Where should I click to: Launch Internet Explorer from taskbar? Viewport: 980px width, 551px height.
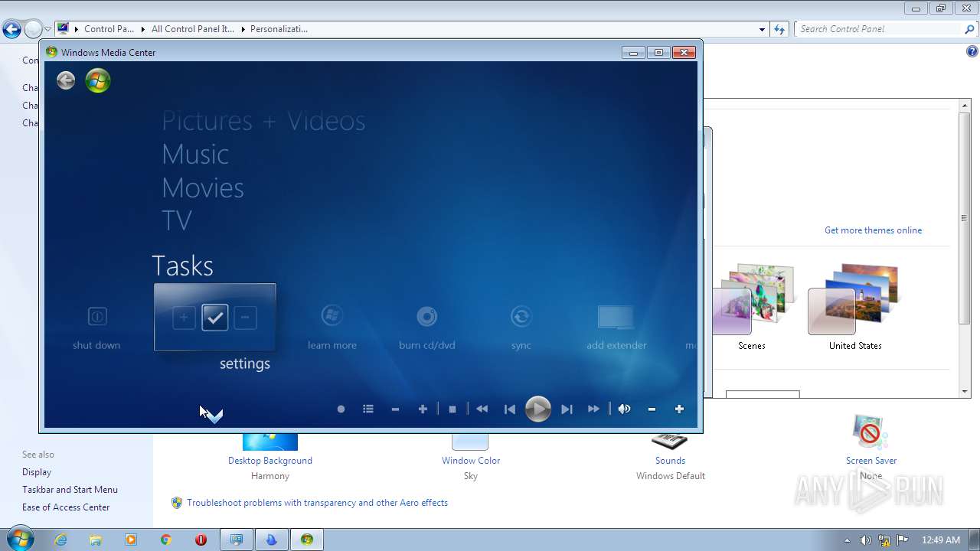point(60,540)
